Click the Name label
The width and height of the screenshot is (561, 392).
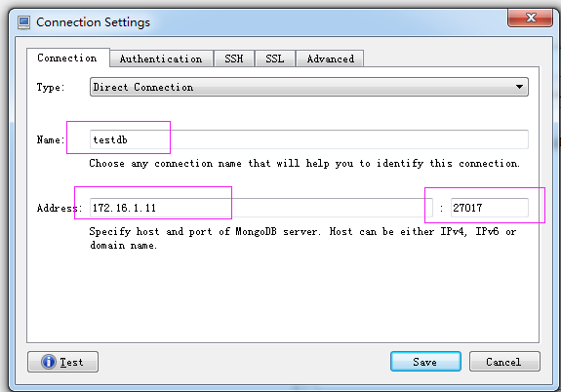51,139
